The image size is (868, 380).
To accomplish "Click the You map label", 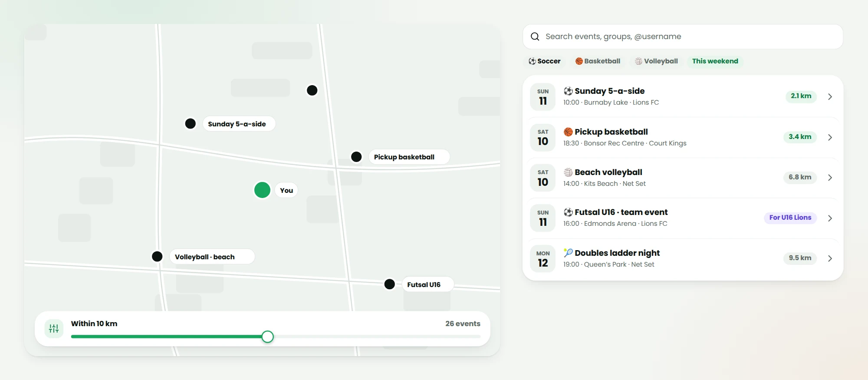I will click(286, 190).
